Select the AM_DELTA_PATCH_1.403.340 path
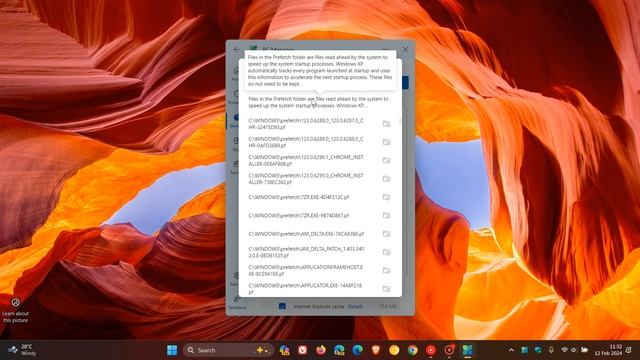 pos(306,252)
